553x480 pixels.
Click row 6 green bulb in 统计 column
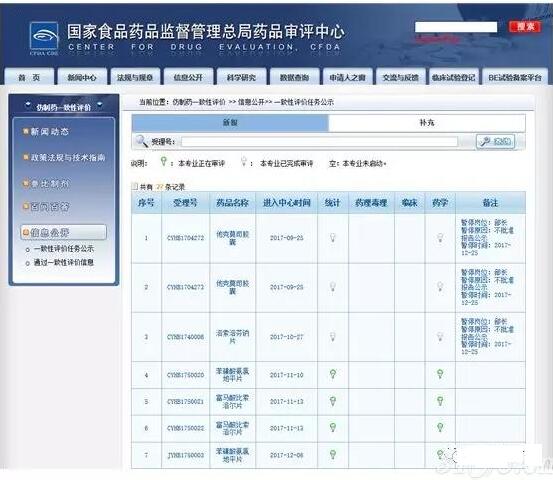coord(333,428)
